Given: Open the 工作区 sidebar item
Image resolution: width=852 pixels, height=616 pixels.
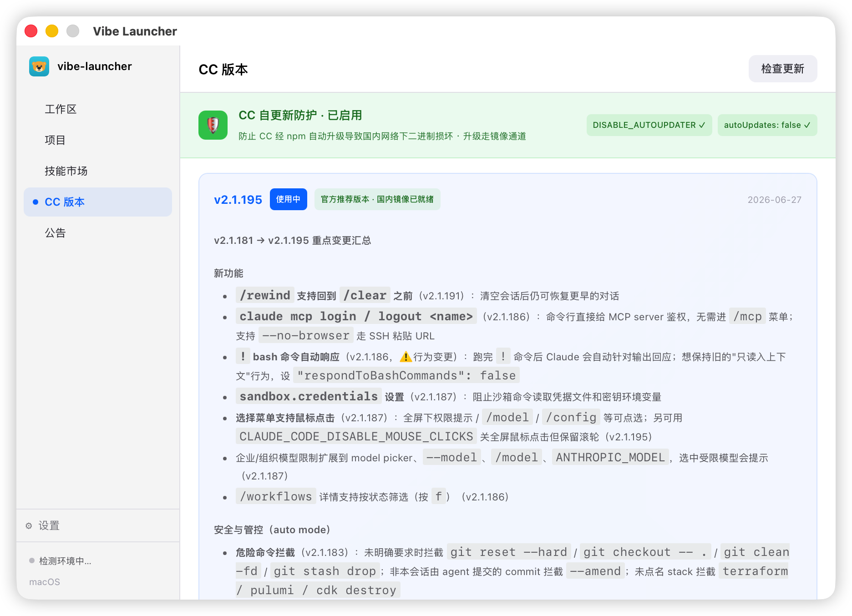Looking at the screenshot, I should point(98,109).
